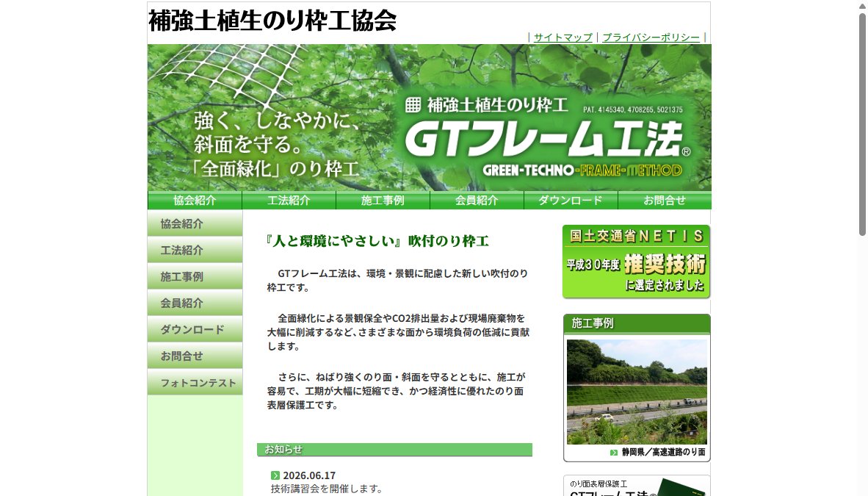Click the お知らせ section header
The width and height of the screenshot is (868, 496).
[394, 450]
